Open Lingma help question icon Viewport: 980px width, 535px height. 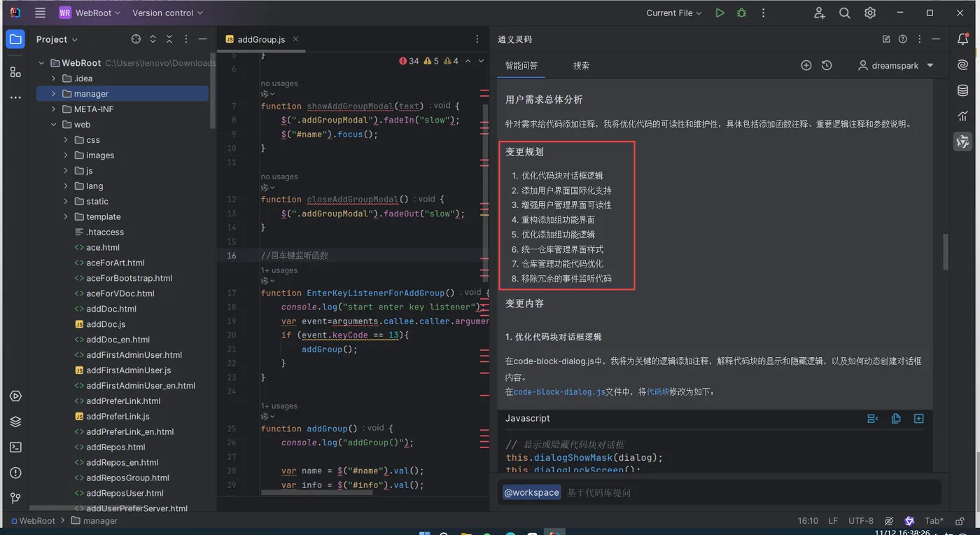903,39
